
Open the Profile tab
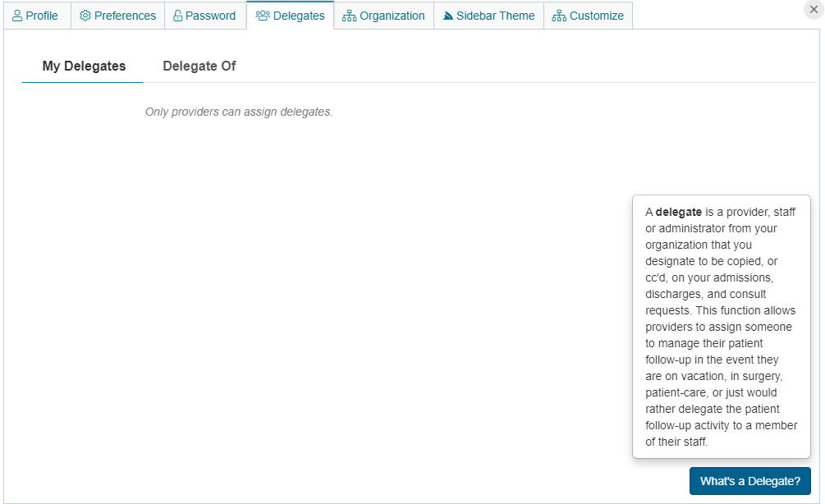[x=42, y=16]
